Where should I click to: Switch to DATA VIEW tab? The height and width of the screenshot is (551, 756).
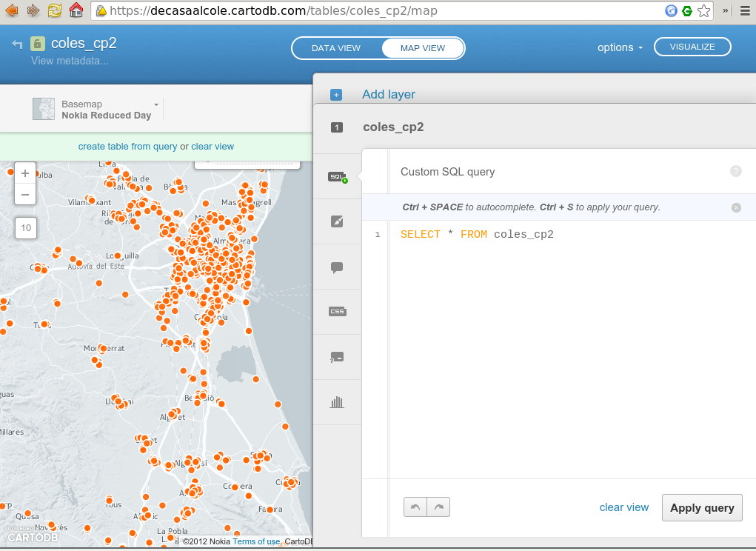[x=336, y=48]
